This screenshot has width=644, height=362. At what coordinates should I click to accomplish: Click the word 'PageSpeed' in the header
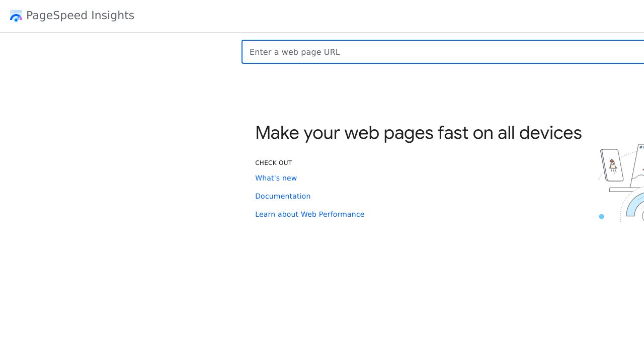point(50,16)
